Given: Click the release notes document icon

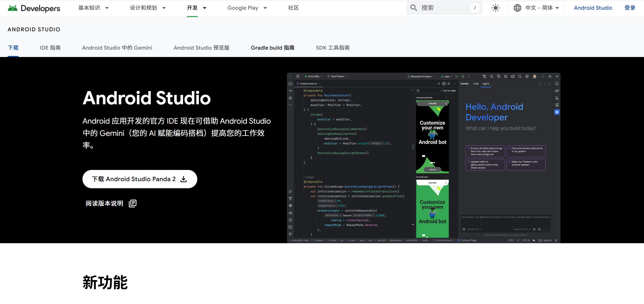Looking at the screenshot, I should point(133,203).
